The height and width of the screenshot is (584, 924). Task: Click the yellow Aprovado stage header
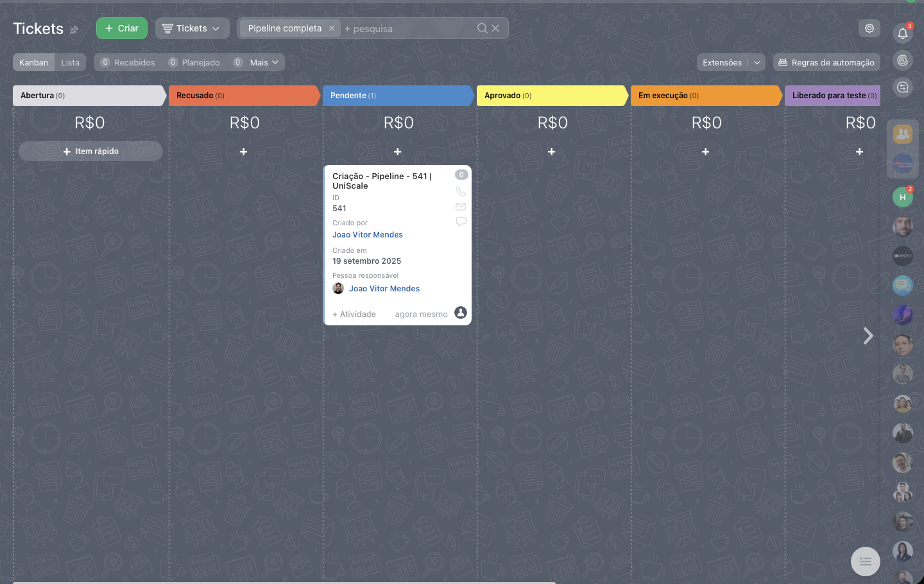(551, 96)
